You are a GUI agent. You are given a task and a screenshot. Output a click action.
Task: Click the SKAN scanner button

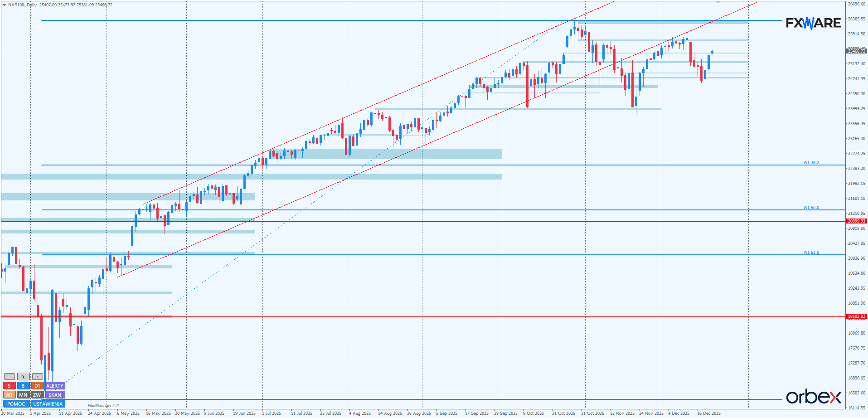tap(55, 395)
